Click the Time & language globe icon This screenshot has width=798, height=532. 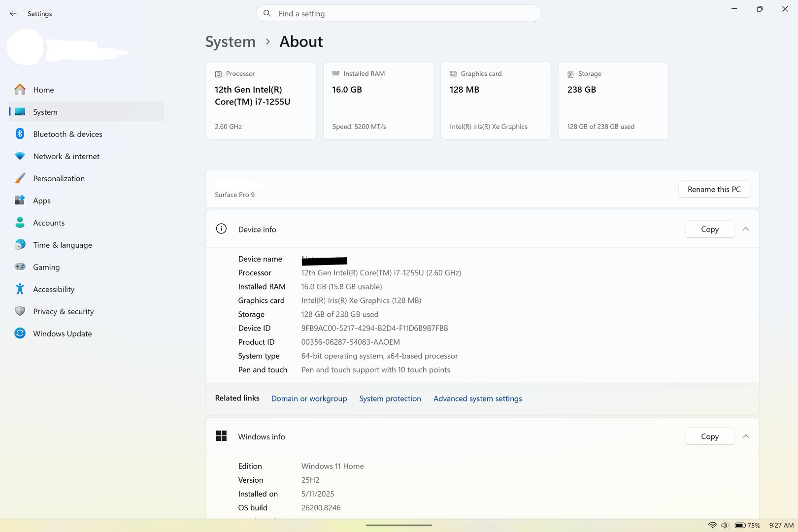coord(20,245)
